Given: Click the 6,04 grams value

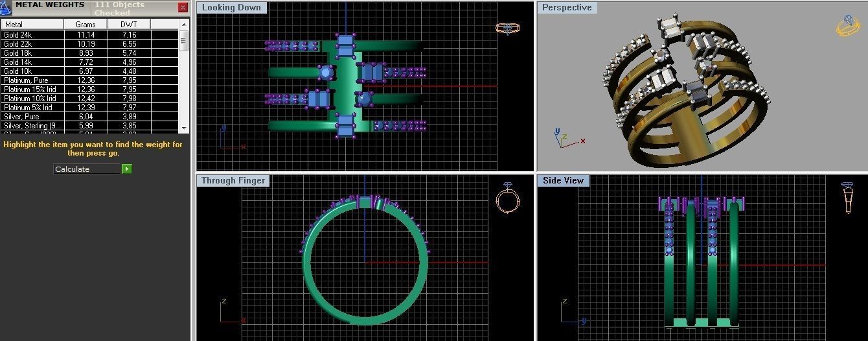Looking at the screenshot, I should 86,116.
